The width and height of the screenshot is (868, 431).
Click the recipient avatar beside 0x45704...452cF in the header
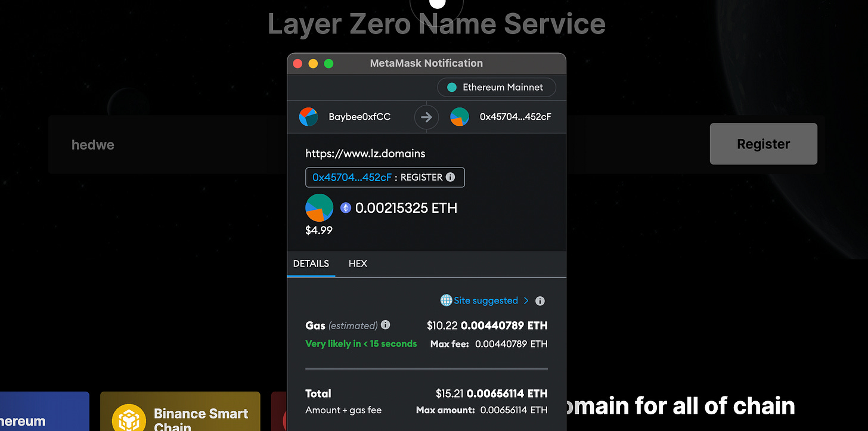click(460, 117)
